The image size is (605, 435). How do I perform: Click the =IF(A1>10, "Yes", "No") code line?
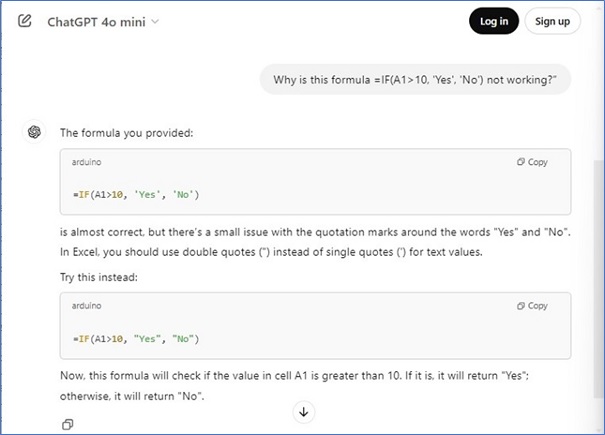142,338
